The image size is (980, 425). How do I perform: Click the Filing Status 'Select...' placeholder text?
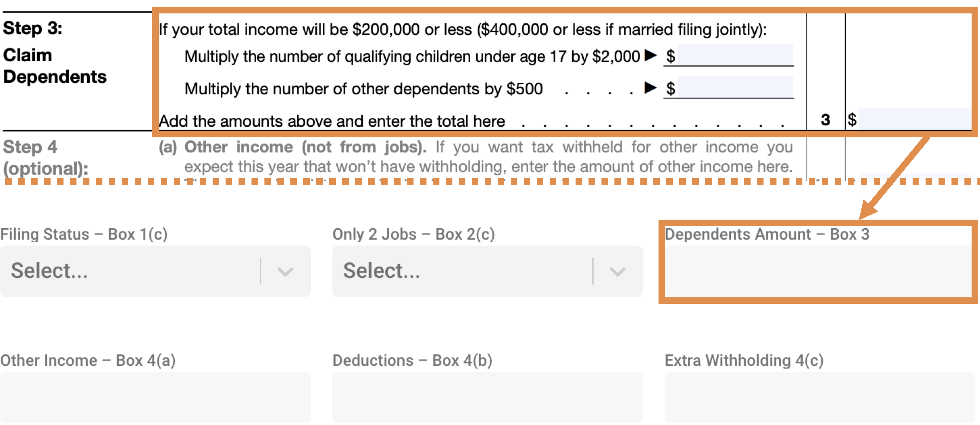click(x=50, y=271)
